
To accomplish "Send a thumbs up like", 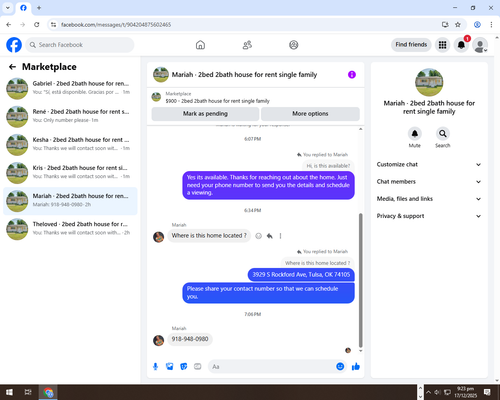I will click(356, 367).
